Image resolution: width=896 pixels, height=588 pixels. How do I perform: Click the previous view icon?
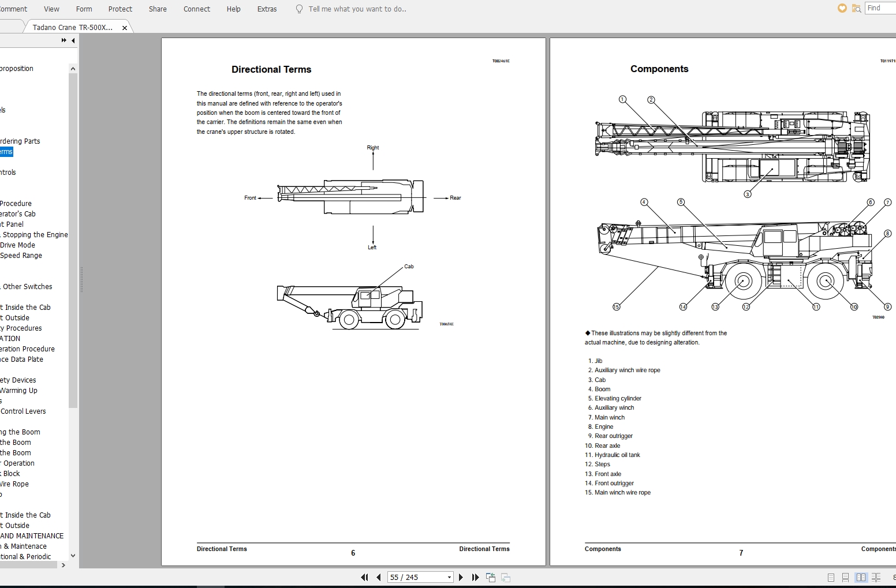(x=491, y=577)
